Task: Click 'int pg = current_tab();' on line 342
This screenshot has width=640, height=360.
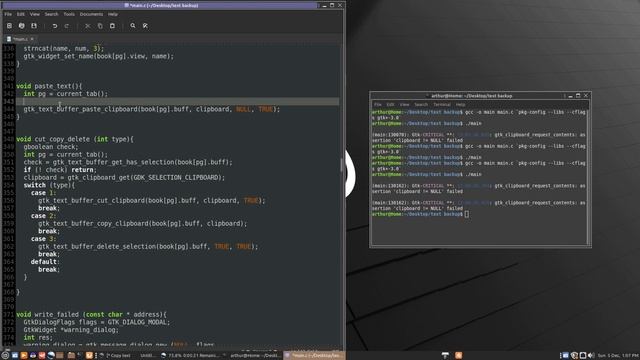Action: 66,94
